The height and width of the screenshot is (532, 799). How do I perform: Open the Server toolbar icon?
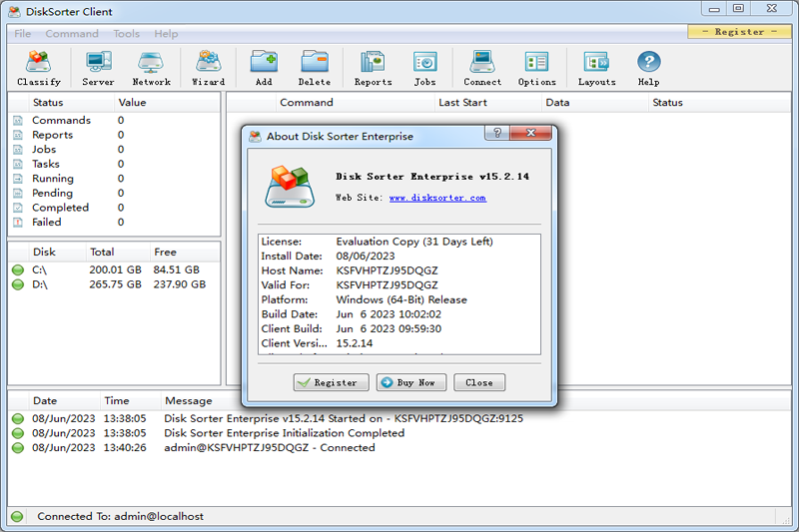coord(98,68)
